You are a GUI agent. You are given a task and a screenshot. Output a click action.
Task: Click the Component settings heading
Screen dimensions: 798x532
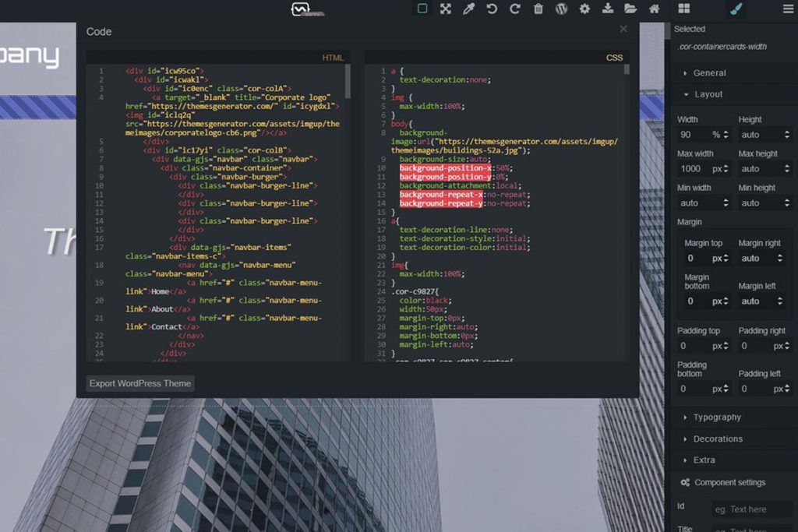pyautogui.click(x=729, y=482)
